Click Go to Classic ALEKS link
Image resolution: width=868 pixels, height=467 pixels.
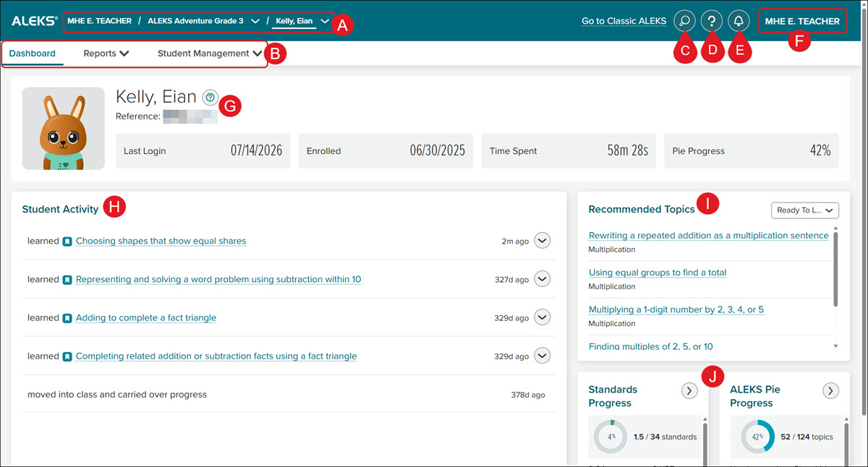pyautogui.click(x=624, y=21)
